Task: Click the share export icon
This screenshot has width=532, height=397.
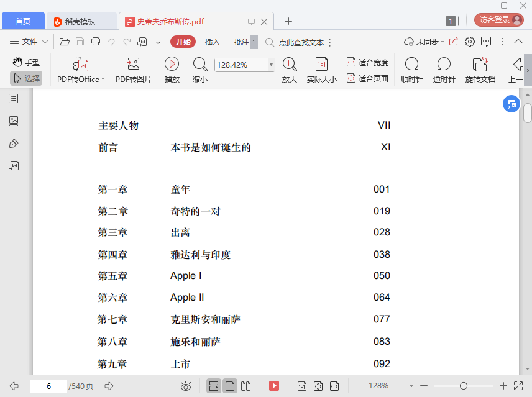Action: (454, 42)
